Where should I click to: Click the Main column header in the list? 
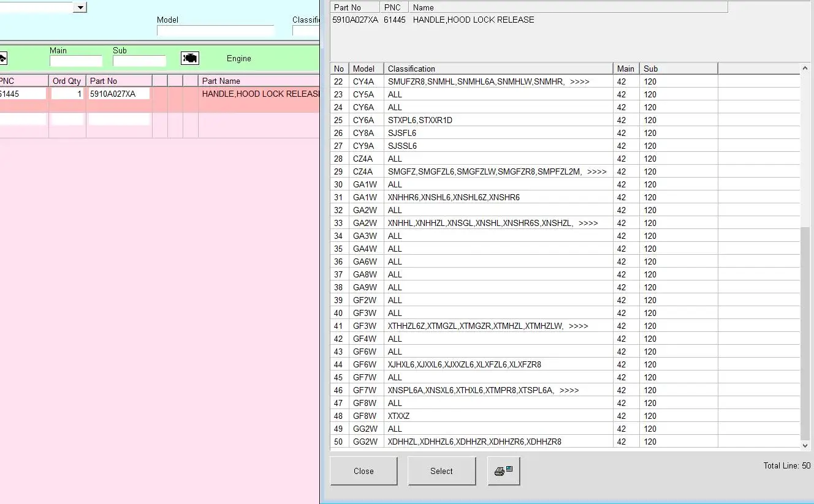click(x=626, y=69)
